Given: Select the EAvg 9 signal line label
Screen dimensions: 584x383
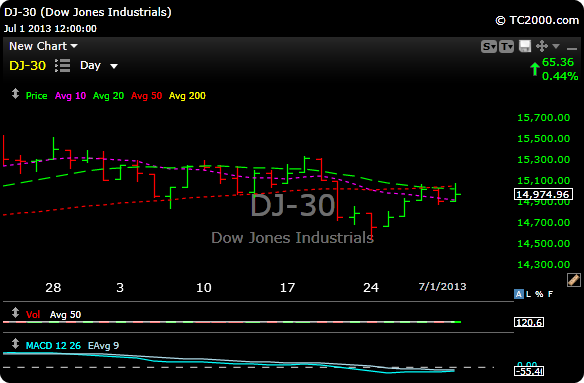Looking at the screenshot, I should tap(104, 346).
